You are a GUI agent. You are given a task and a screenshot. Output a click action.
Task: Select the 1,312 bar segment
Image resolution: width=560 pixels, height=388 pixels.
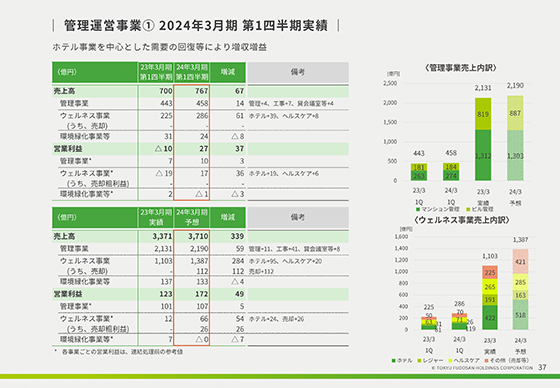click(x=483, y=155)
